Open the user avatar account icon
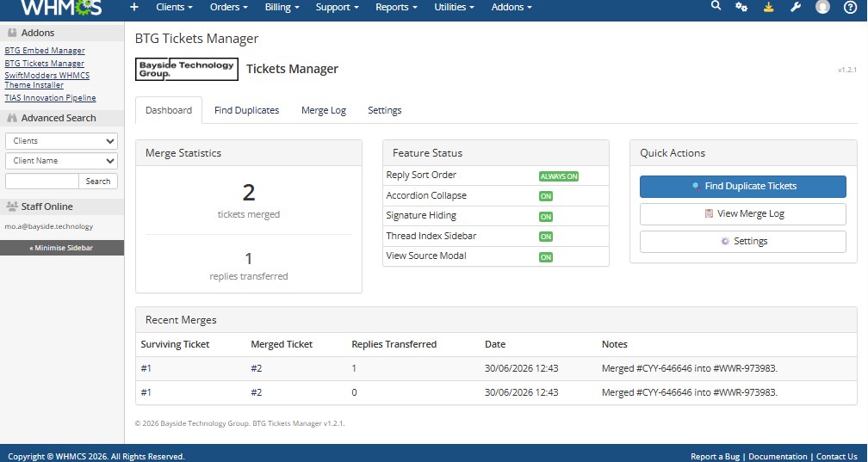Screen dimensions: 868x462 [x=822, y=7]
